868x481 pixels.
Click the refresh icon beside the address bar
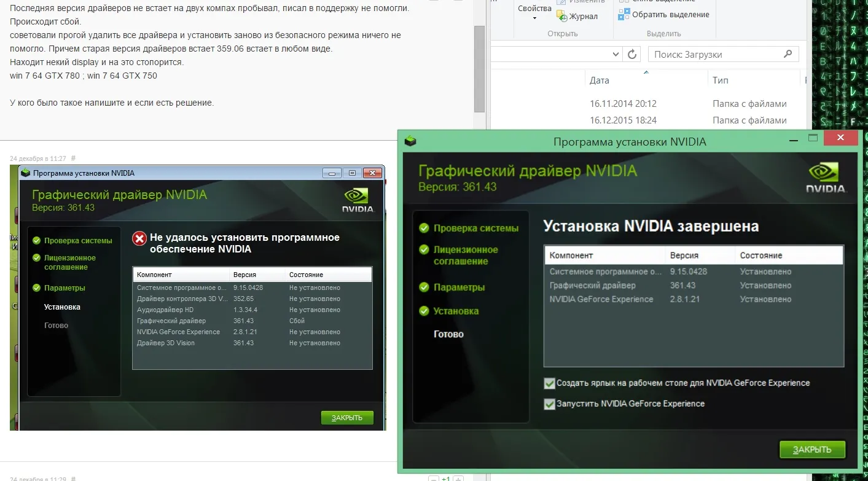[631, 55]
